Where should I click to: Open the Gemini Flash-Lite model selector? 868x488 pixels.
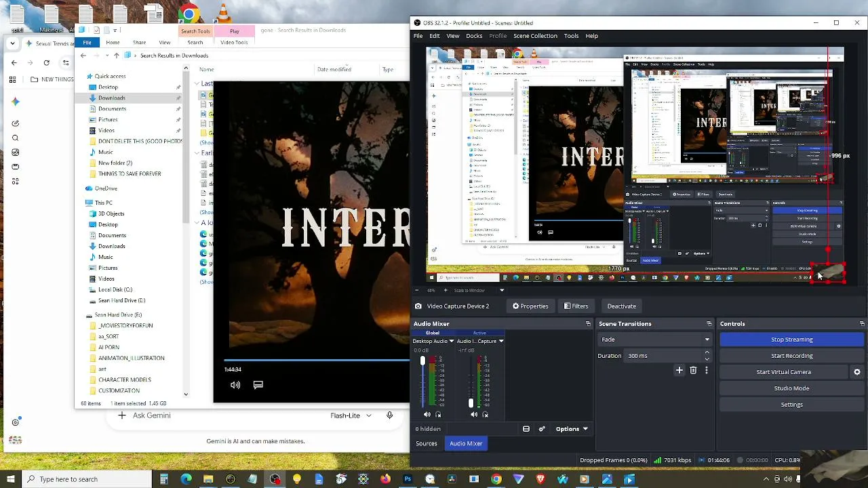pyautogui.click(x=351, y=415)
